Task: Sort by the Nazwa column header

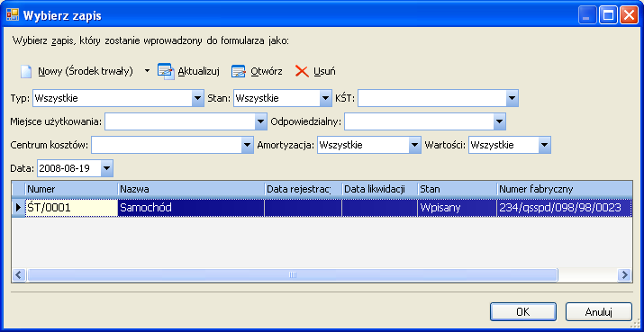Action: pyautogui.click(x=191, y=189)
